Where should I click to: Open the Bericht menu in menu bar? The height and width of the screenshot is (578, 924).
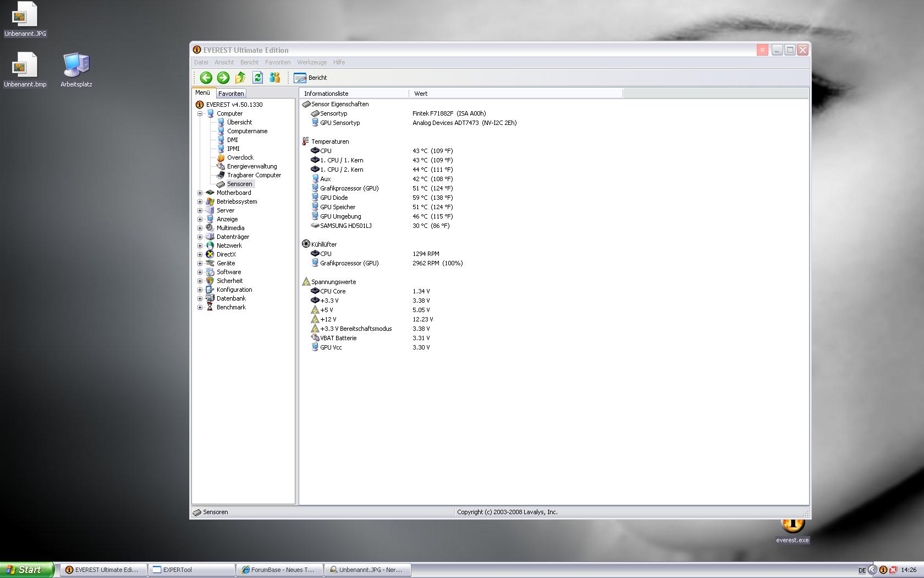[x=249, y=62]
